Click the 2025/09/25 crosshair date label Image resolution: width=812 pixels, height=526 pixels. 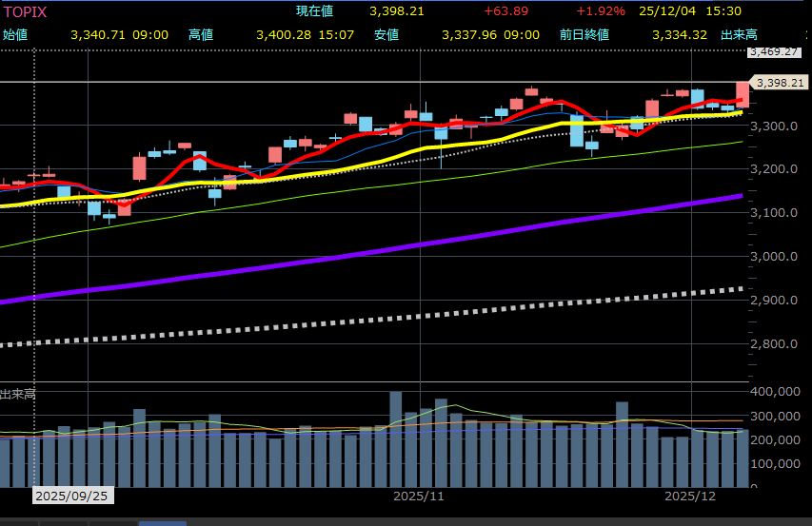(x=72, y=496)
